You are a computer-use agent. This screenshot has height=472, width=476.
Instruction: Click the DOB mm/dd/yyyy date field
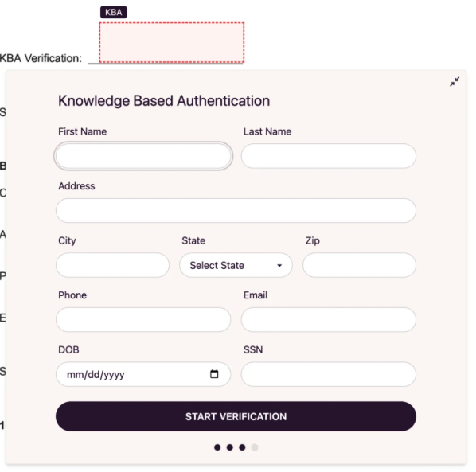click(x=143, y=374)
